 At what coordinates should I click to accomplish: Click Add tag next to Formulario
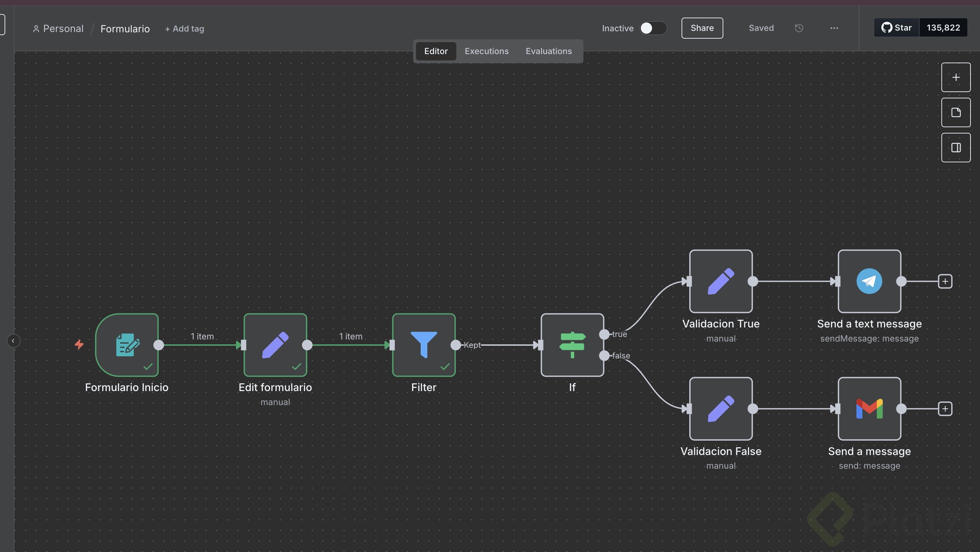point(184,29)
